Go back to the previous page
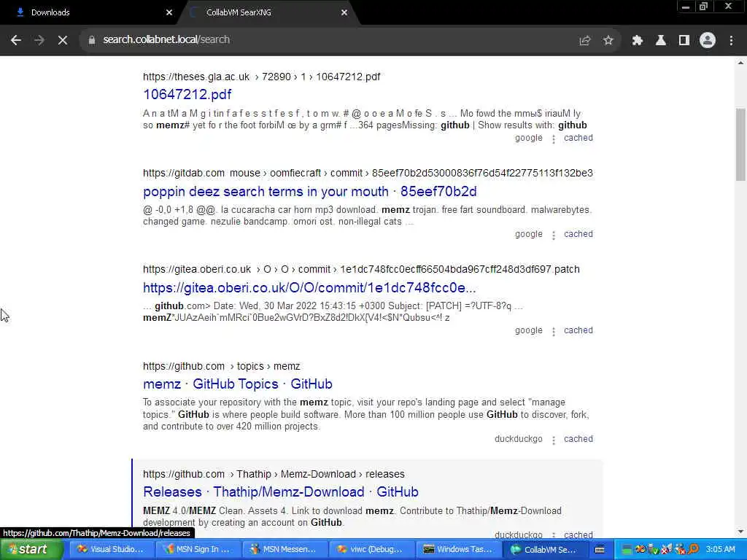This screenshot has height=560, width=747. (x=16, y=40)
